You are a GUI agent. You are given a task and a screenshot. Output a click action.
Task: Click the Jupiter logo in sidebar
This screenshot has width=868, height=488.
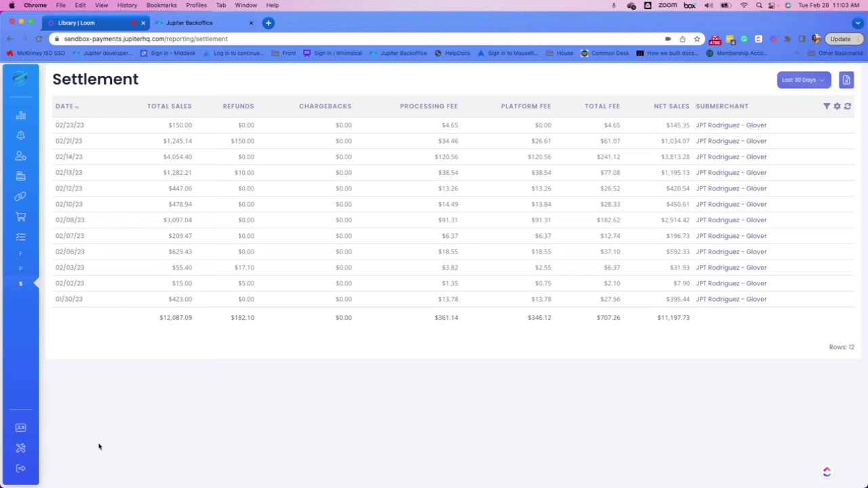click(x=20, y=79)
